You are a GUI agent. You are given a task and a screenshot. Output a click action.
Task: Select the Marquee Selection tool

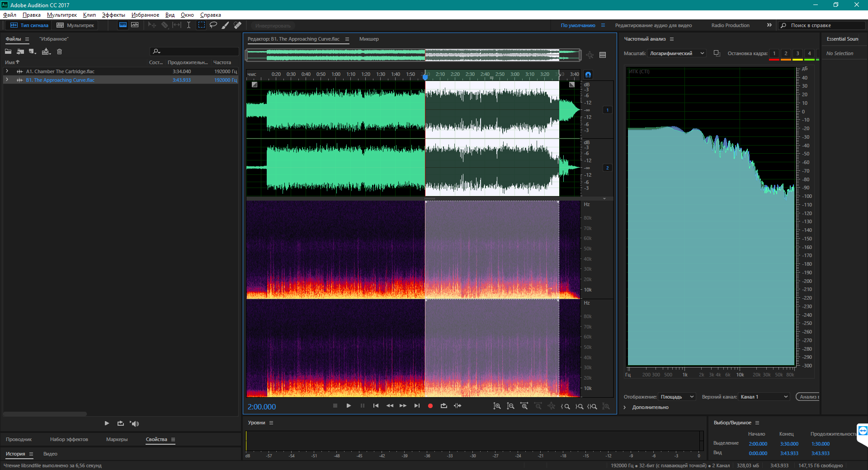pyautogui.click(x=202, y=25)
